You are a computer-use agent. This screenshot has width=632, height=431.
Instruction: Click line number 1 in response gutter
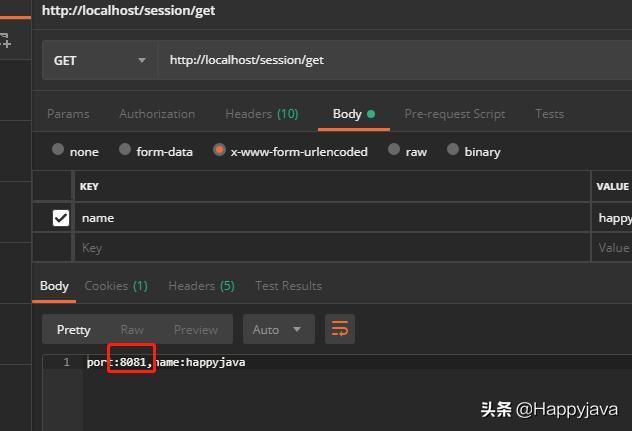(67, 362)
